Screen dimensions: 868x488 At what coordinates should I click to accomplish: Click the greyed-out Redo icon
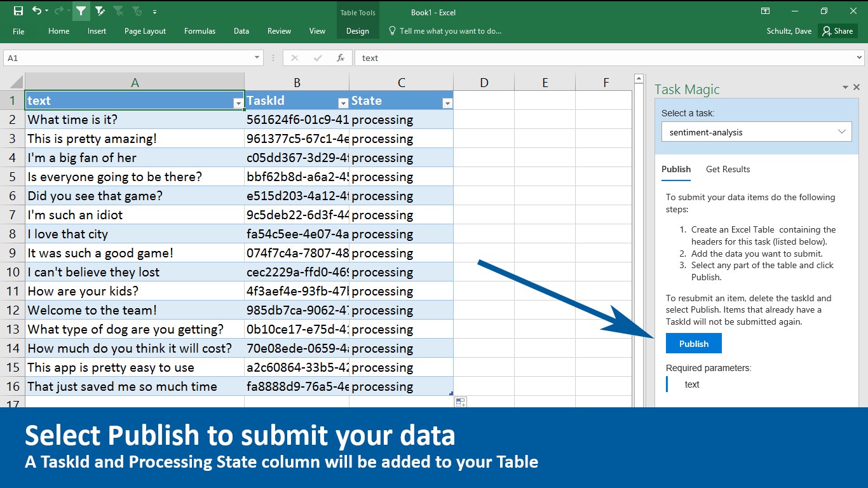click(x=59, y=11)
